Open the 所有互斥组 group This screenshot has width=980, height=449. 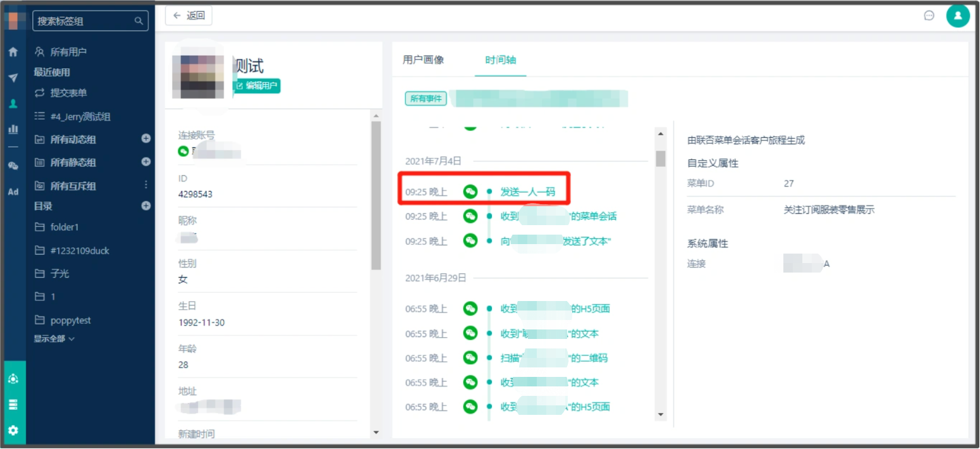73,186
